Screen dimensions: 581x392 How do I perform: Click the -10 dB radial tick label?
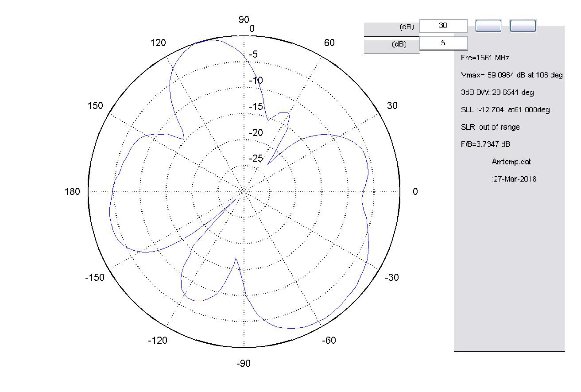256,81
